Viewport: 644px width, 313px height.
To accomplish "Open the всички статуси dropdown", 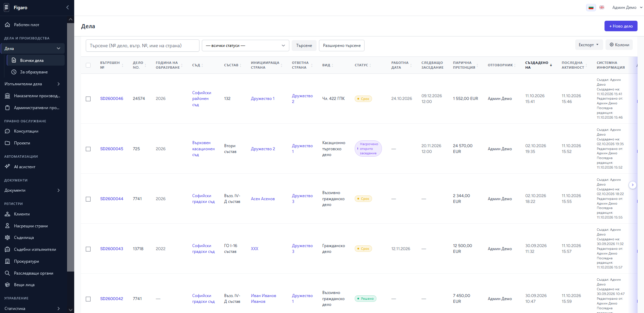I will [245, 46].
